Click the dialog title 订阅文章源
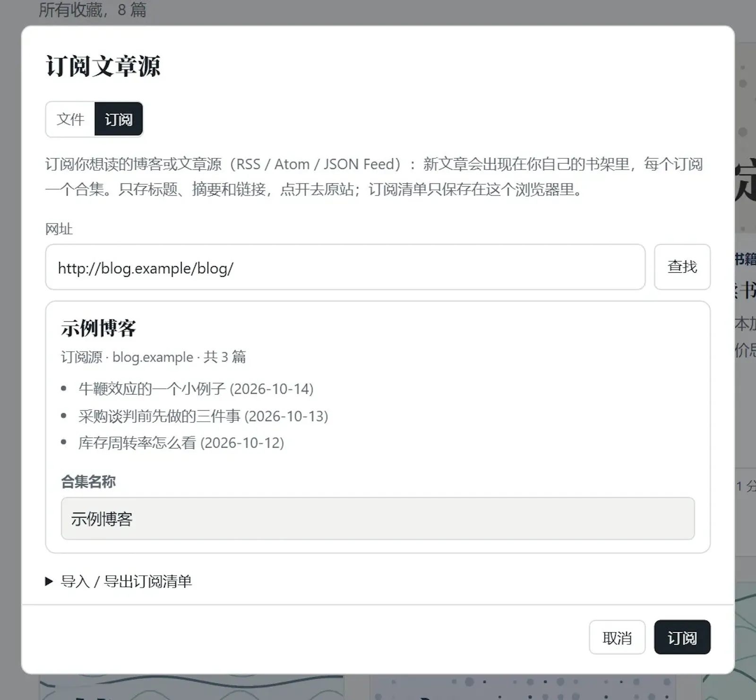This screenshot has width=756, height=700. pyautogui.click(x=103, y=66)
